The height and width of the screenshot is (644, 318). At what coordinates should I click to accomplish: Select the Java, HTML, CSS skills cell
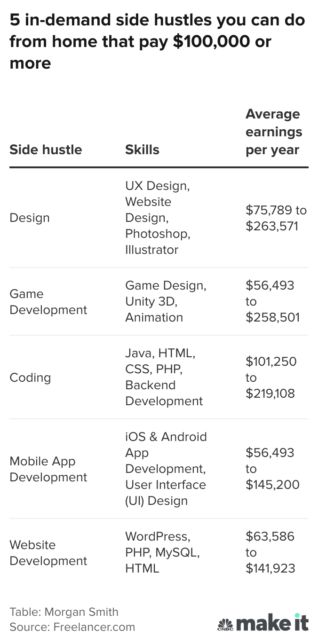[x=164, y=377]
